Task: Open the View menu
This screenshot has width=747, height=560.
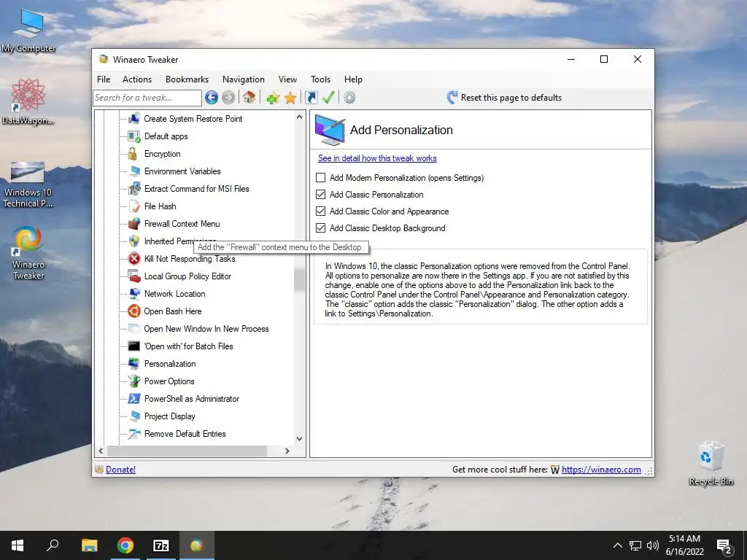Action: pos(287,79)
